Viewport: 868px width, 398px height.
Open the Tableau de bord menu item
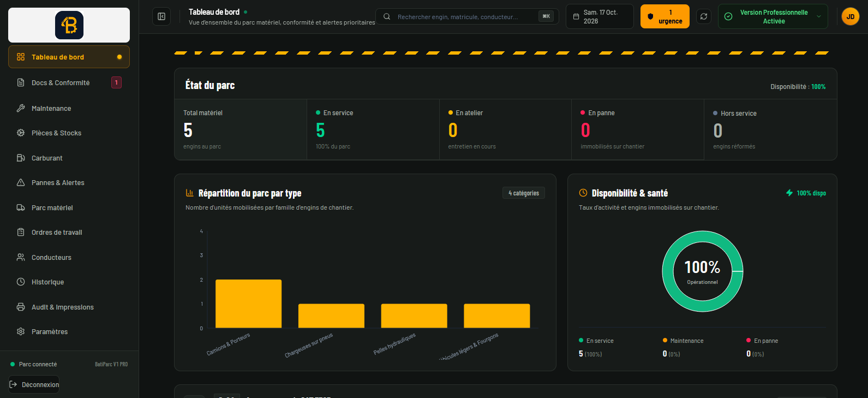69,57
